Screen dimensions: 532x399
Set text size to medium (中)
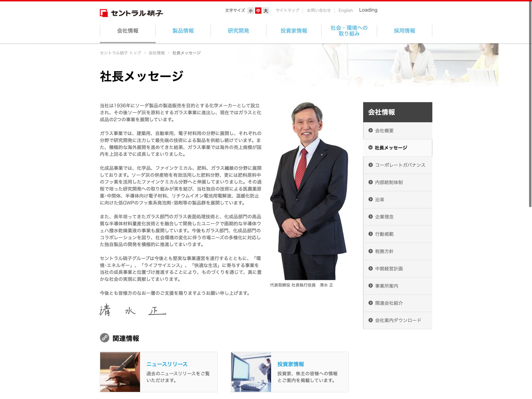(x=258, y=11)
